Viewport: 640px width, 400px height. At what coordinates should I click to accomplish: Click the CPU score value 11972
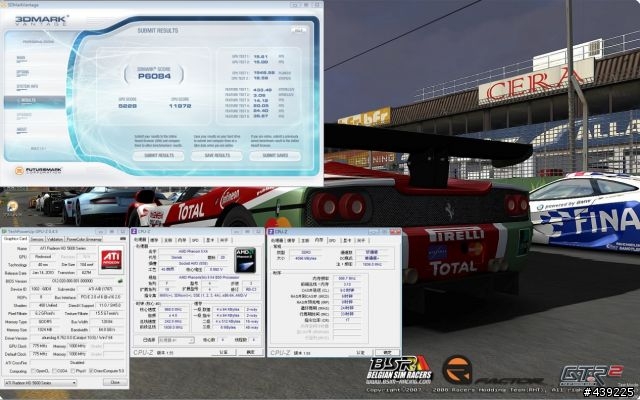tap(180, 106)
